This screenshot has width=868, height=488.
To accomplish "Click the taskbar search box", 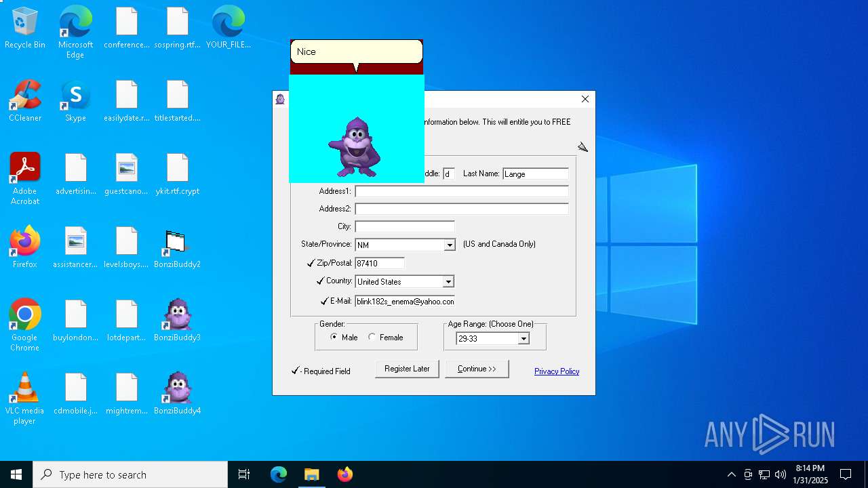I will pos(130,474).
